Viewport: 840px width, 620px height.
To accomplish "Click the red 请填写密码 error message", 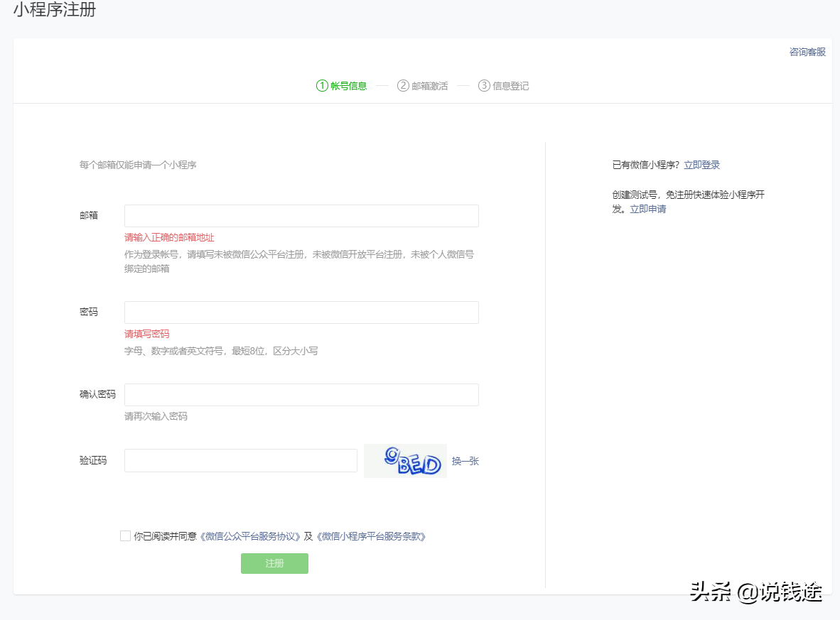I will (x=146, y=334).
